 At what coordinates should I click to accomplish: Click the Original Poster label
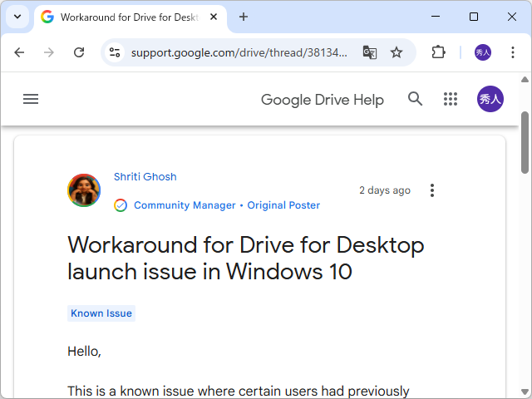click(x=283, y=205)
